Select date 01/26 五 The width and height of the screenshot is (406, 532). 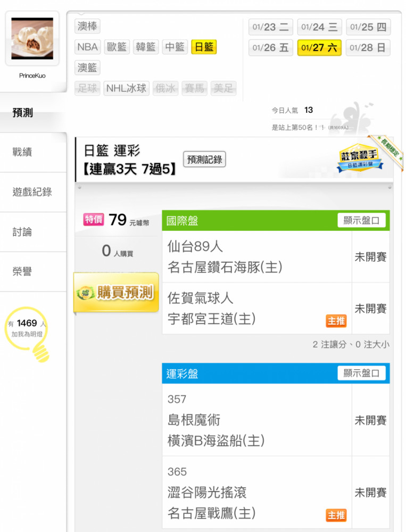pos(270,47)
